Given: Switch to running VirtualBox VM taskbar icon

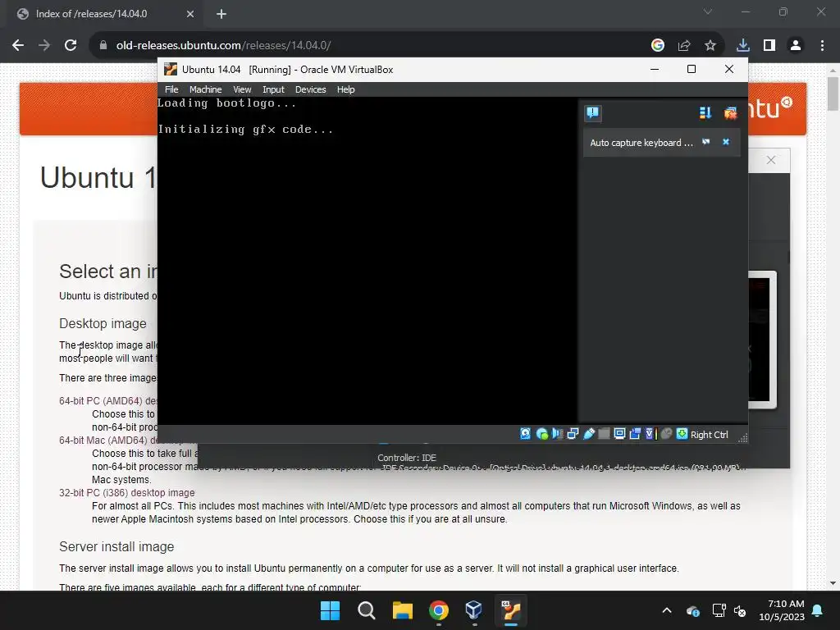Looking at the screenshot, I should pos(510,610).
